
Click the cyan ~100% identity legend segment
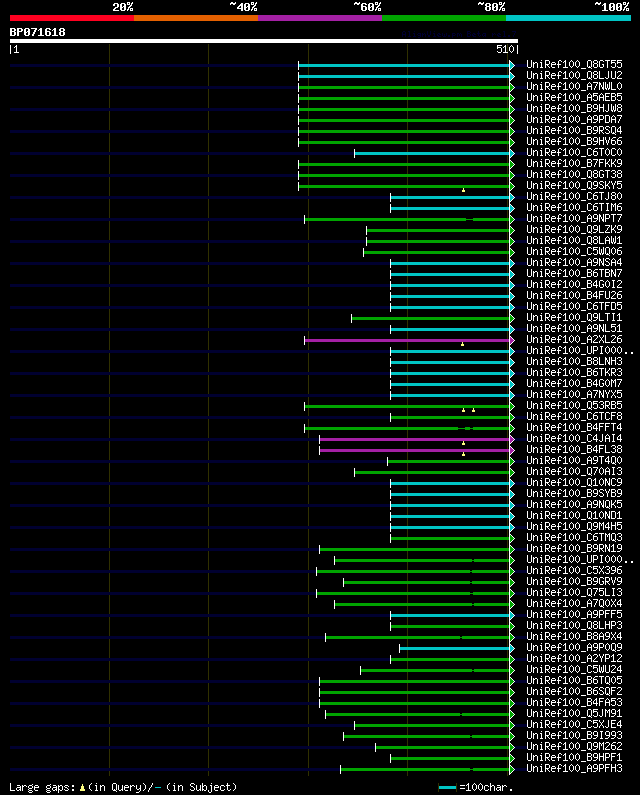(568, 18)
